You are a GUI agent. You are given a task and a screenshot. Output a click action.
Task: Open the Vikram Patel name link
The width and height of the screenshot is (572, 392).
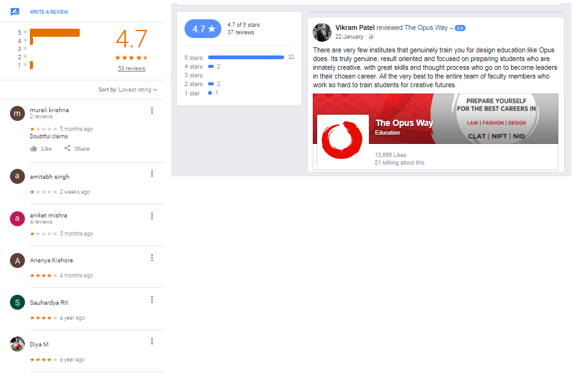355,28
